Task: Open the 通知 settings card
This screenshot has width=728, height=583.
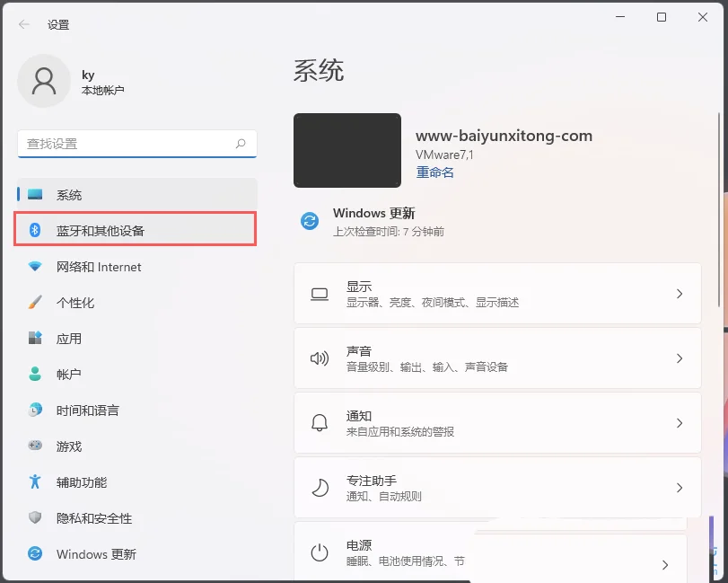Action: (497, 423)
